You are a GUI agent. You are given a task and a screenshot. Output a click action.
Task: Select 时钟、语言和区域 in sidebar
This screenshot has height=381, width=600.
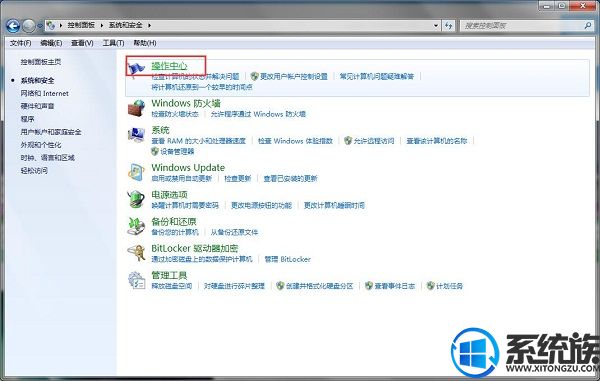click(47, 158)
